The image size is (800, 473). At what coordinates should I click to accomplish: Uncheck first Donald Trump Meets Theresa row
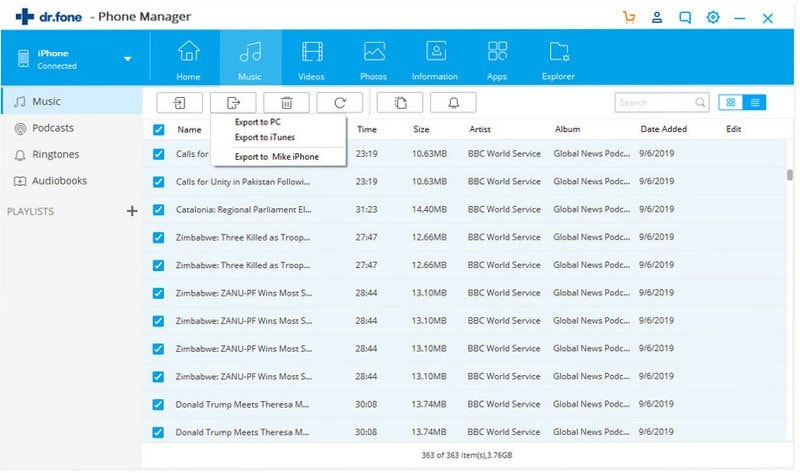point(159,405)
